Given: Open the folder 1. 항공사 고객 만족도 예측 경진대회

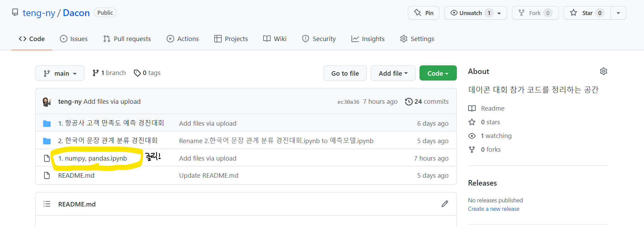Looking at the screenshot, I should [111, 123].
